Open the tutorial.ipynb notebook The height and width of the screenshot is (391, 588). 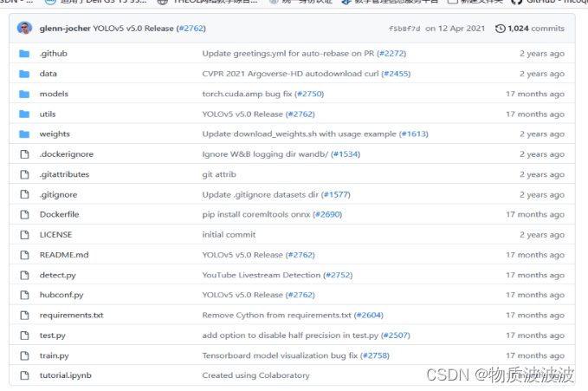[65, 375]
